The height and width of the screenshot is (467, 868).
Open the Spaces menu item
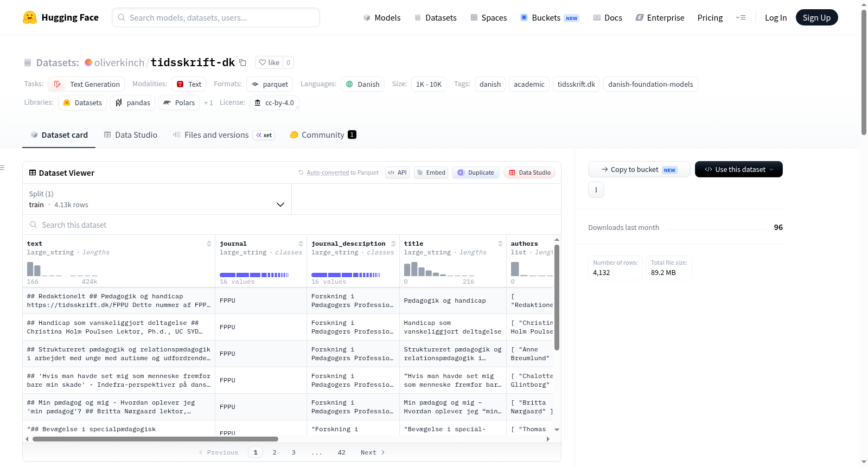tap(489, 17)
